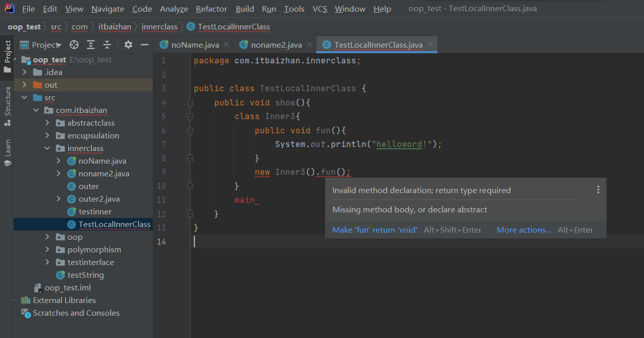Screen dimensions: 644x338
Task: Click the package icon beside testinterface
Action: 60,262
